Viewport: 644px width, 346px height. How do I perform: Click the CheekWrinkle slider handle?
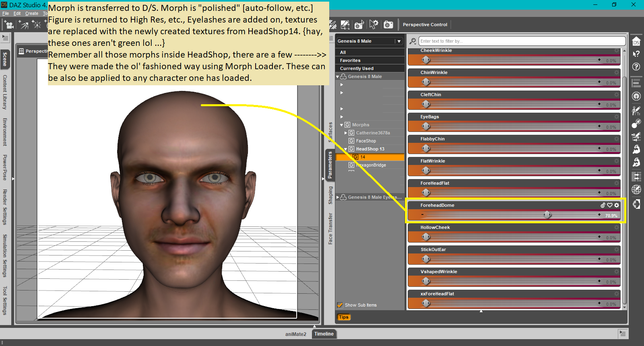click(x=426, y=60)
